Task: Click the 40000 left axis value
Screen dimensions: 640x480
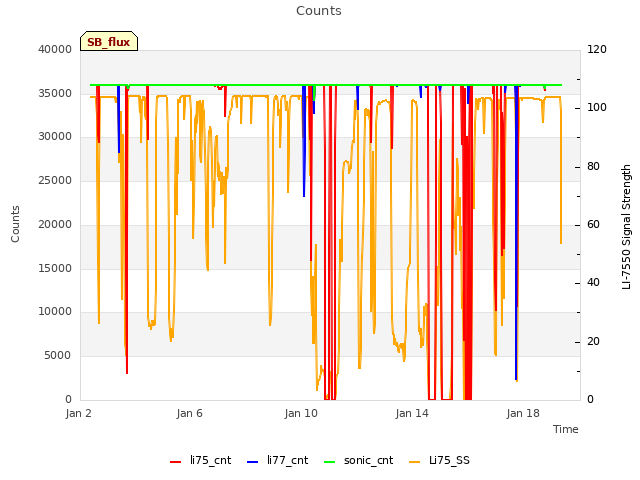Action: point(55,49)
